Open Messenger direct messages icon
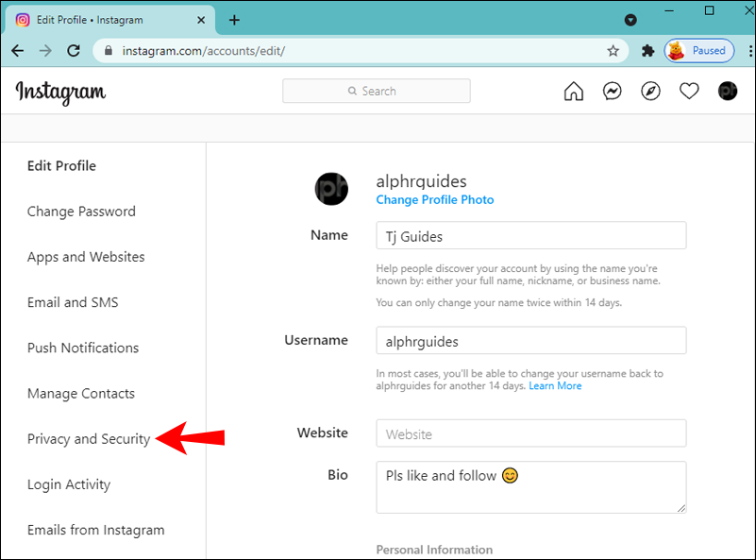 [x=612, y=91]
